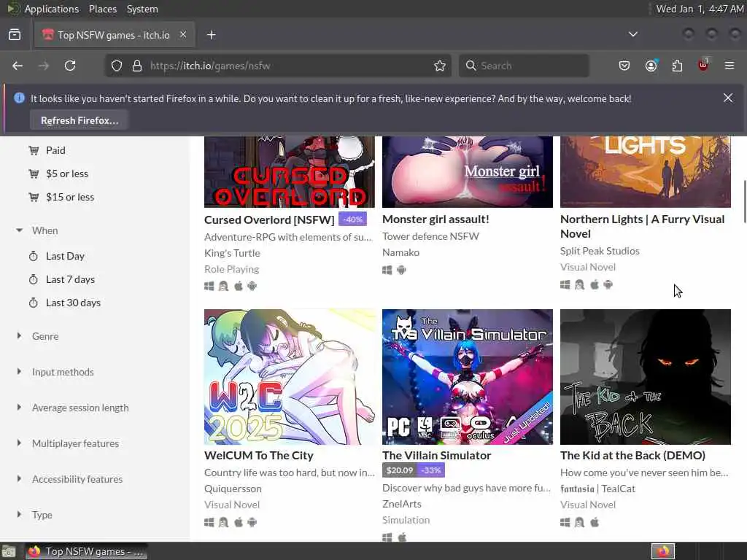This screenshot has width=747, height=560.
Task: Click the Firefox Search box
Action: [x=524, y=66]
